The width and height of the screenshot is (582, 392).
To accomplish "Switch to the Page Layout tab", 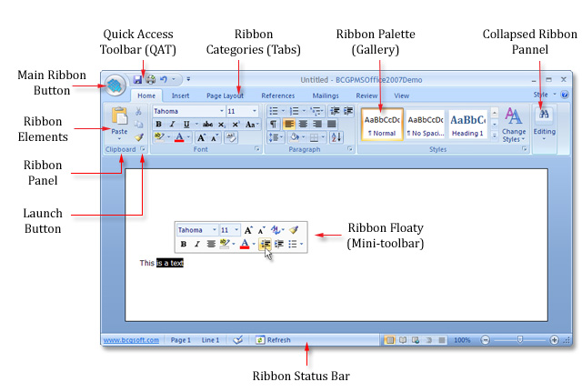I will [x=225, y=95].
